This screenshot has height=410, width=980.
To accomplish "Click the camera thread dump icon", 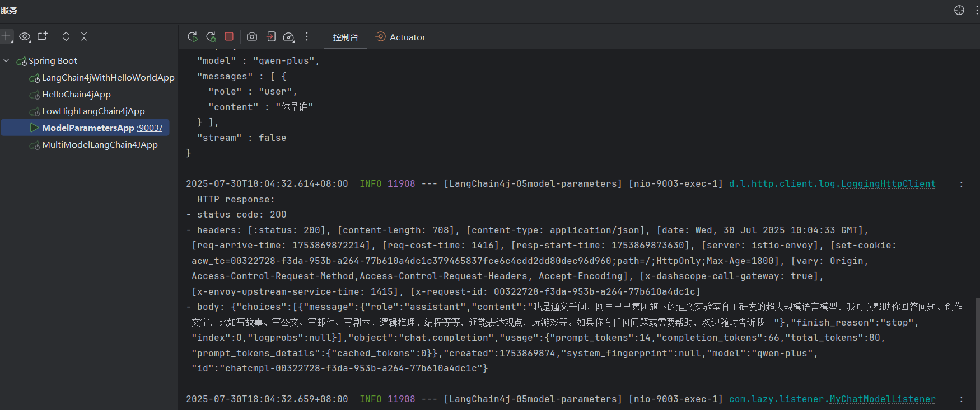I will pyautogui.click(x=252, y=37).
